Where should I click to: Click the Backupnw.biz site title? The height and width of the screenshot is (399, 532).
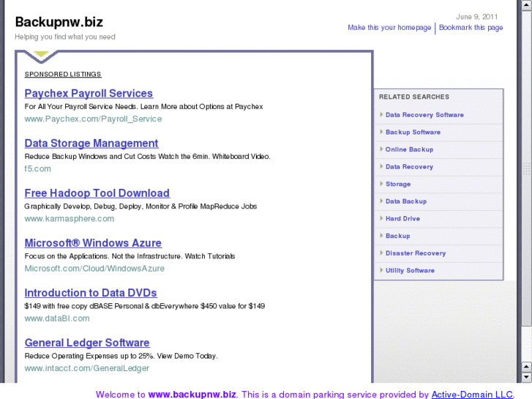point(59,22)
